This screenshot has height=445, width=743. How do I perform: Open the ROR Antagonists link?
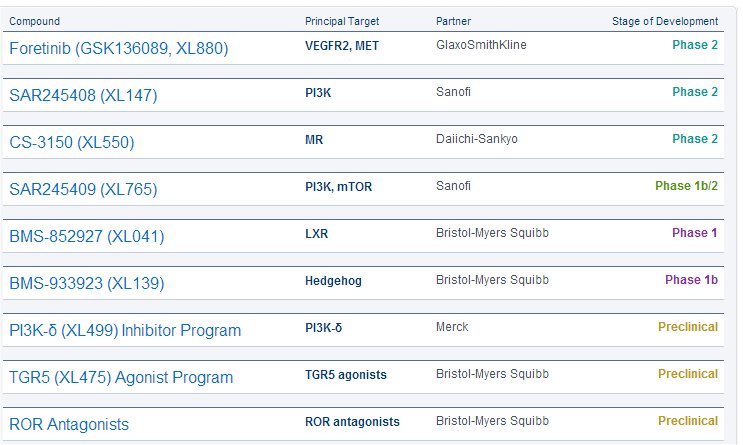pyautogui.click(x=69, y=424)
